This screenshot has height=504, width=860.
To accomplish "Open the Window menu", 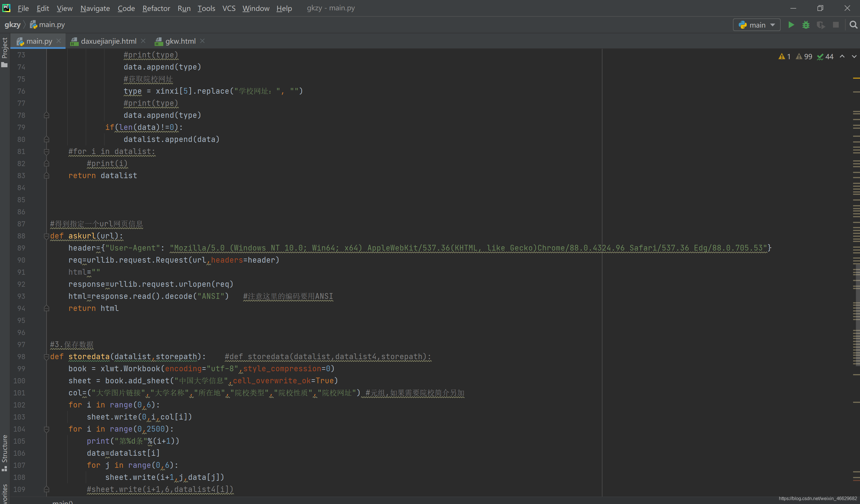I will point(256,8).
